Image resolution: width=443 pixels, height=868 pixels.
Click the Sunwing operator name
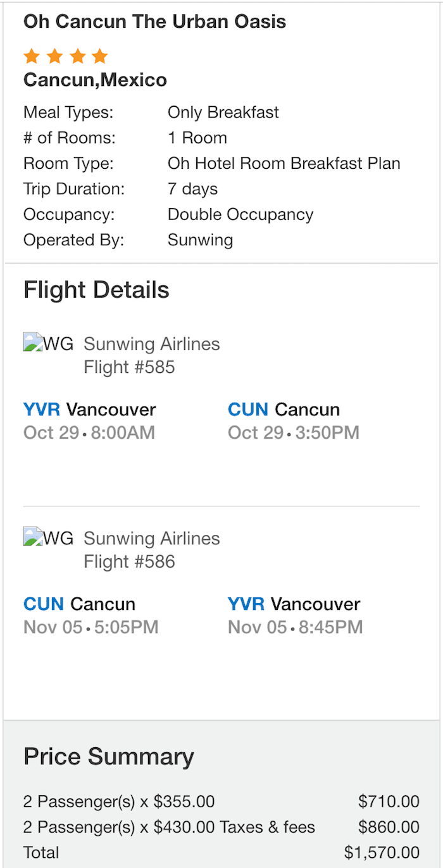(200, 240)
